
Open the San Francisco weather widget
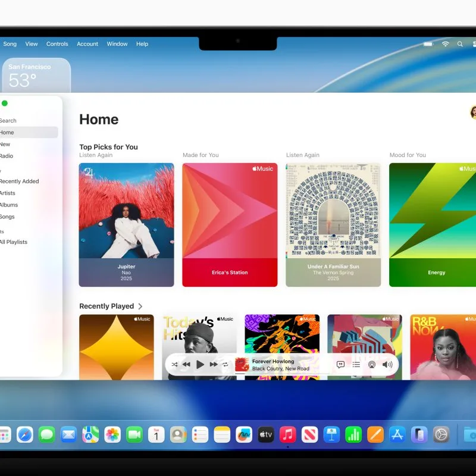[36, 76]
